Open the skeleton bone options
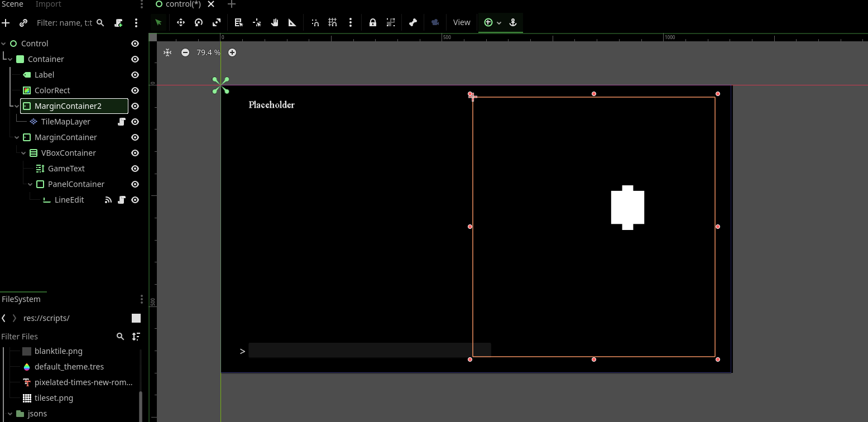 coord(413,22)
